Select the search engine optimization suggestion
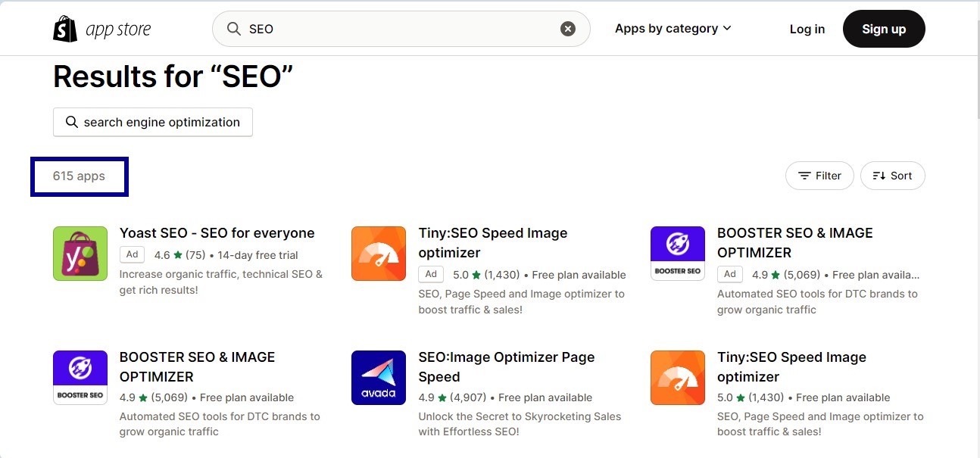 (152, 122)
